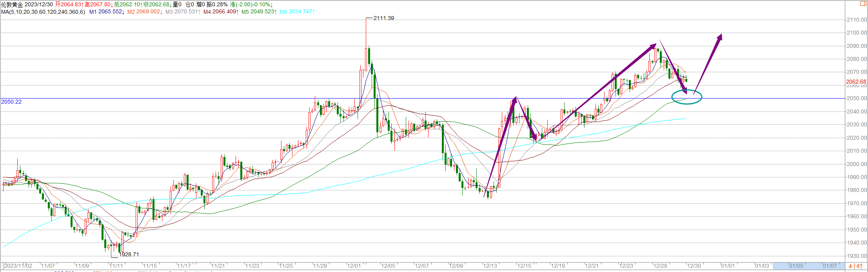Click the M6 2034.747 cyan MA label
The width and height of the screenshot is (868, 272).
click(297, 12)
